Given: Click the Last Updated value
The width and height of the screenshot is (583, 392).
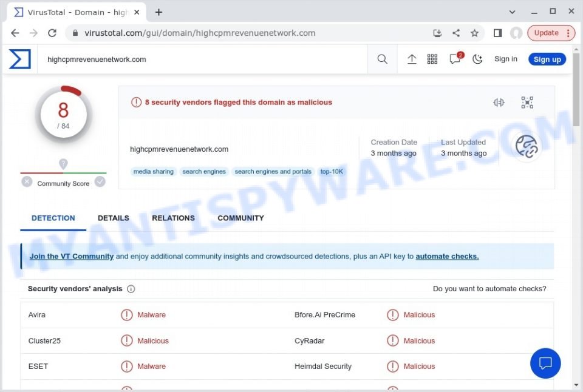Looking at the screenshot, I should (463, 153).
